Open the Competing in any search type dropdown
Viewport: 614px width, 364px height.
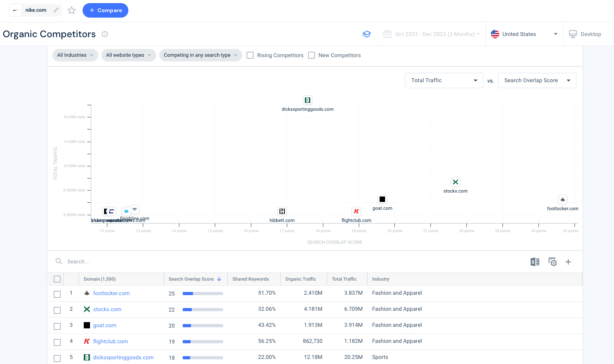(200, 55)
